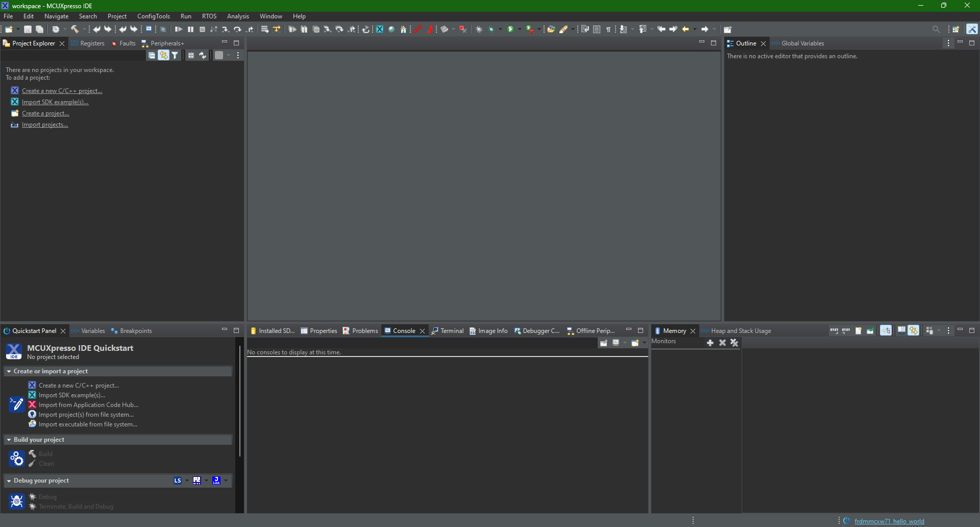Screen dimensions: 980x527
Task: Open the Outline view three-dot menu
Action: pyautogui.click(x=948, y=43)
